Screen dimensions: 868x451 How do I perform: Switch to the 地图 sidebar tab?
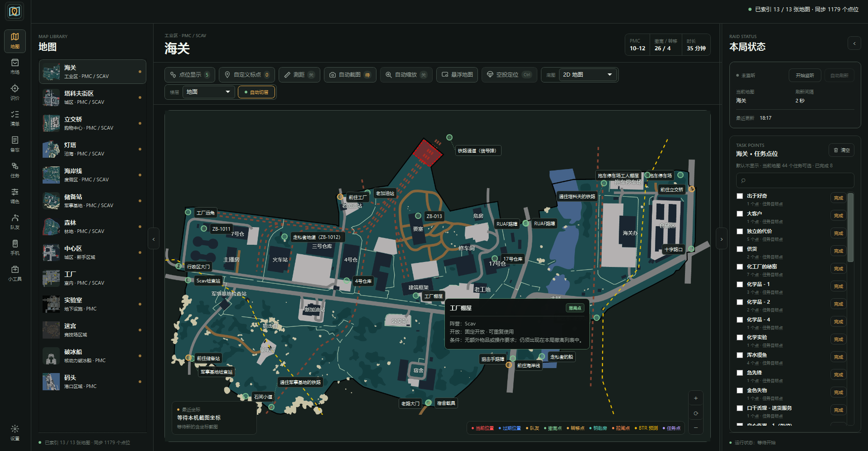pyautogui.click(x=15, y=41)
